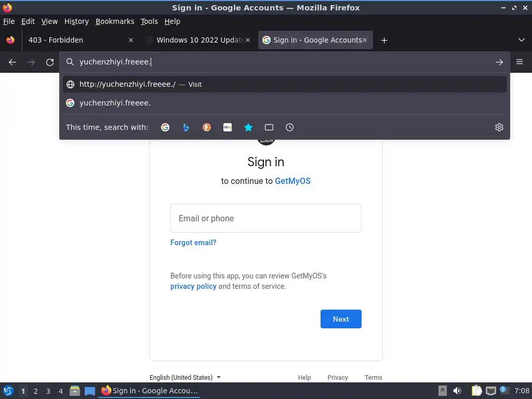Viewport: 532px width, 399px height.
Task: Select the http://yuchenzhiyi.freeee./ Visit suggestion
Action: click(285, 84)
